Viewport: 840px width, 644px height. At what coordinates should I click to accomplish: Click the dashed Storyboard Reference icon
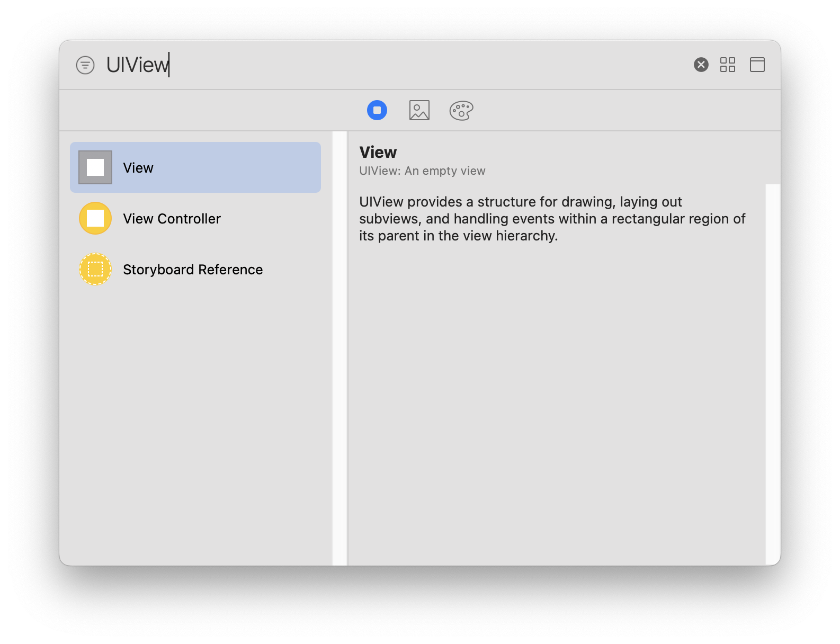95,269
